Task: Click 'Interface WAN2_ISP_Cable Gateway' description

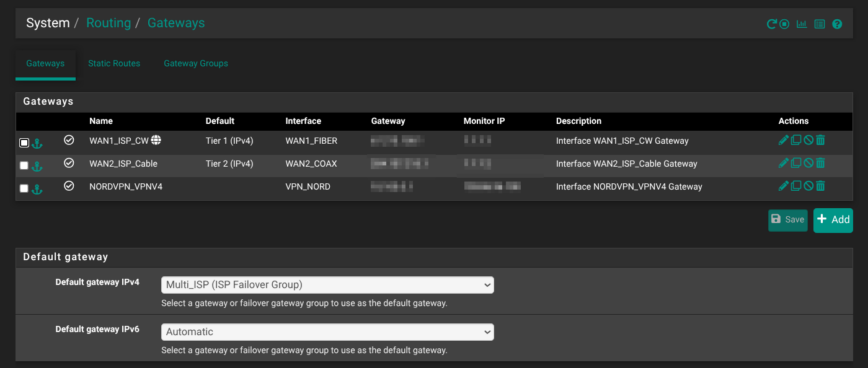Action: [627, 164]
